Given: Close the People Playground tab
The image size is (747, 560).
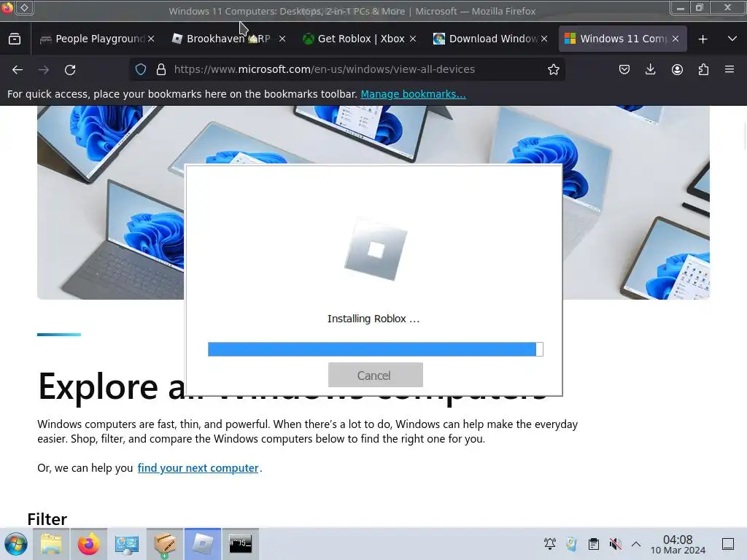Looking at the screenshot, I should [x=151, y=39].
